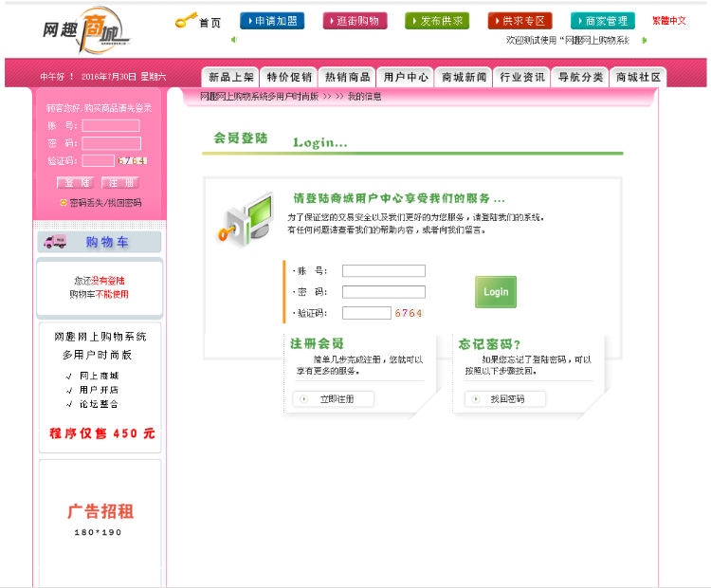The image size is (711, 588).
Task: Click the main form captcha image 6764
Action: click(409, 313)
